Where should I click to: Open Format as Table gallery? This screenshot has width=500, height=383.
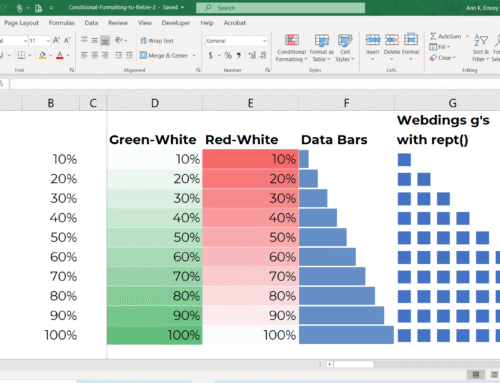(321, 48)
